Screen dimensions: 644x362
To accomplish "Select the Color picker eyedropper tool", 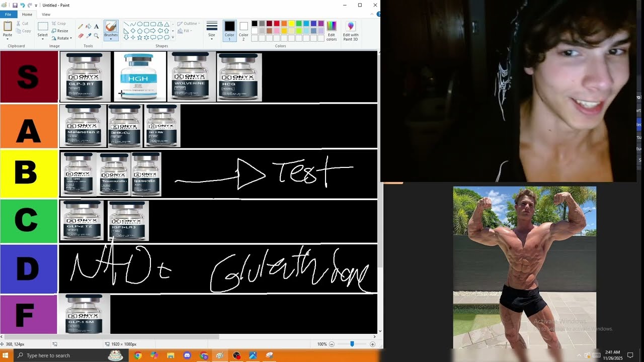I will tap(88, 36).
